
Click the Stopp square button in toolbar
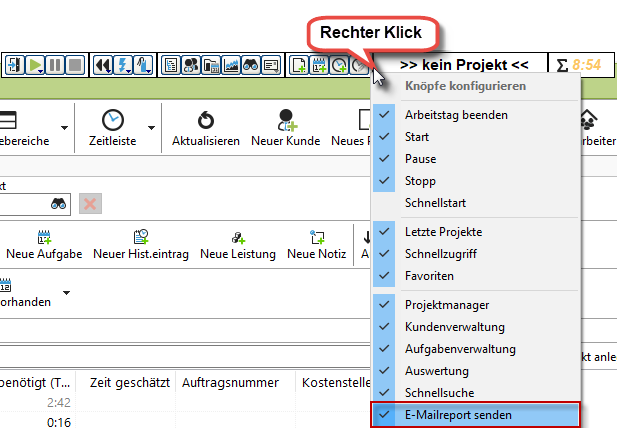74,65
